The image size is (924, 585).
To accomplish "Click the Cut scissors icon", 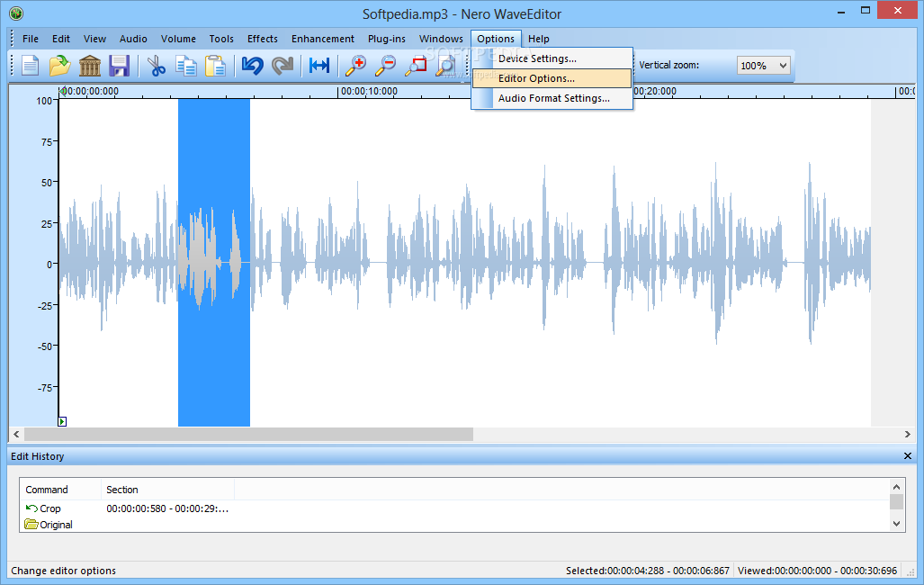I will point(157,66).
